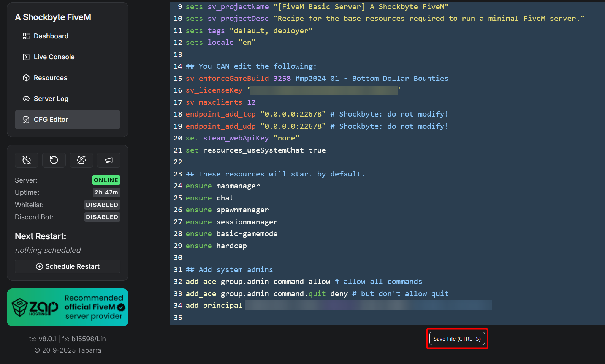
Task: Click the version text tx: v8.0.1
Action: 43,339
